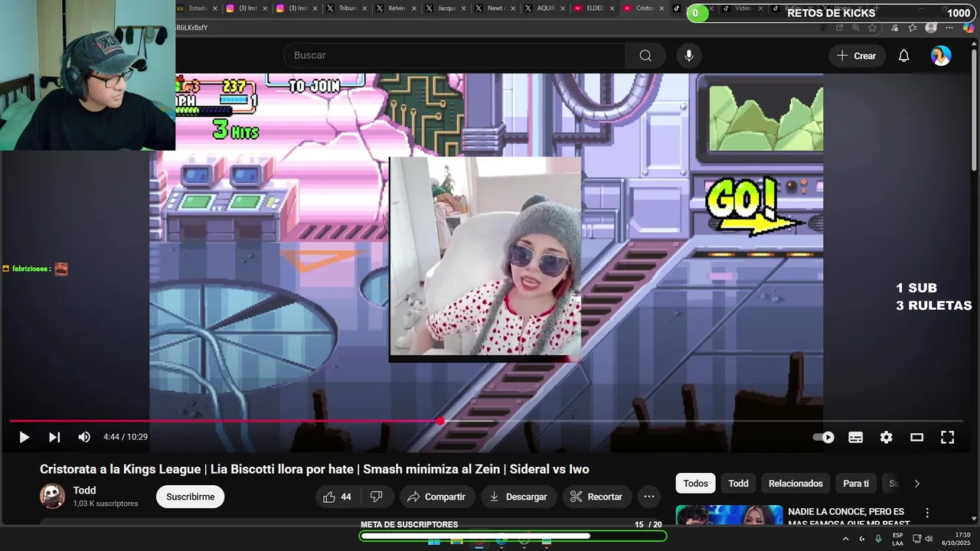This screenshot has width=980, height=551.
Task: Open the browser profile avatar
Action: coord(931,28)
